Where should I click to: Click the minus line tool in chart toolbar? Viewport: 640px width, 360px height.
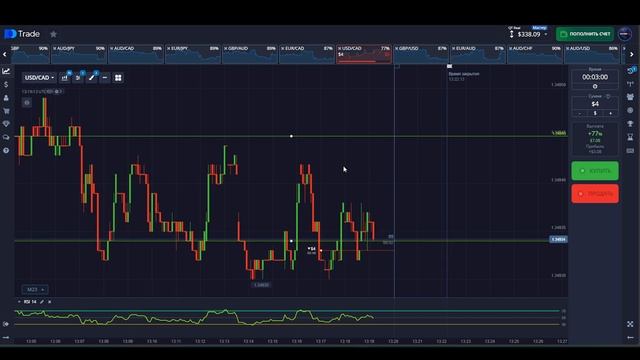pos(105,78)
